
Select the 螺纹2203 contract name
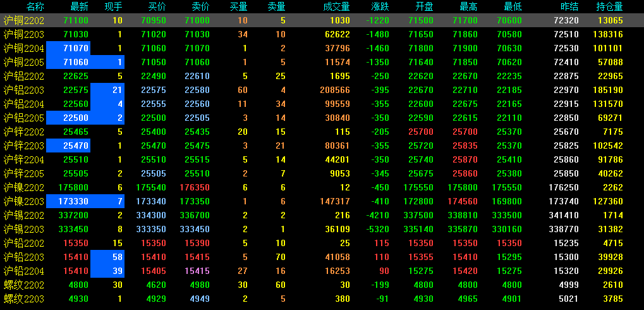23,299
